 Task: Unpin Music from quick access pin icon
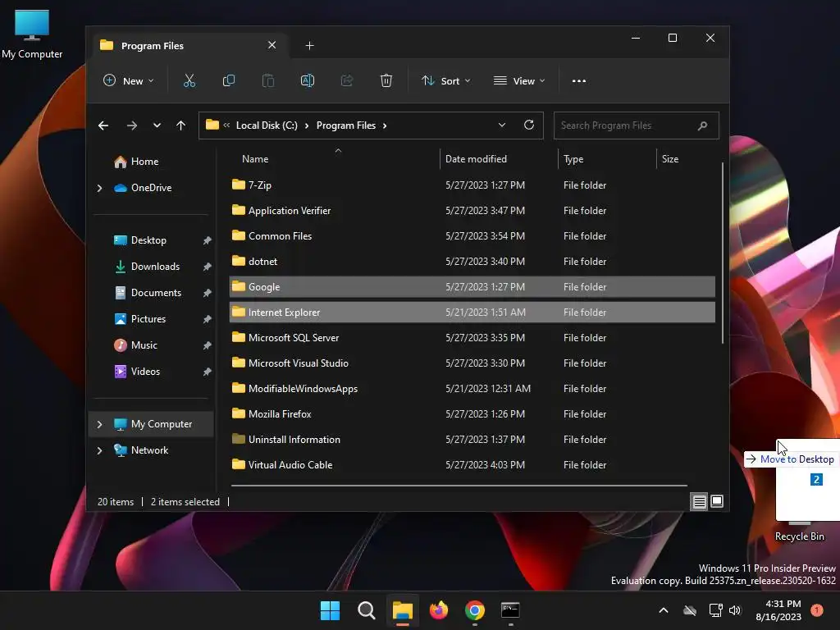(x=208, y=346)
